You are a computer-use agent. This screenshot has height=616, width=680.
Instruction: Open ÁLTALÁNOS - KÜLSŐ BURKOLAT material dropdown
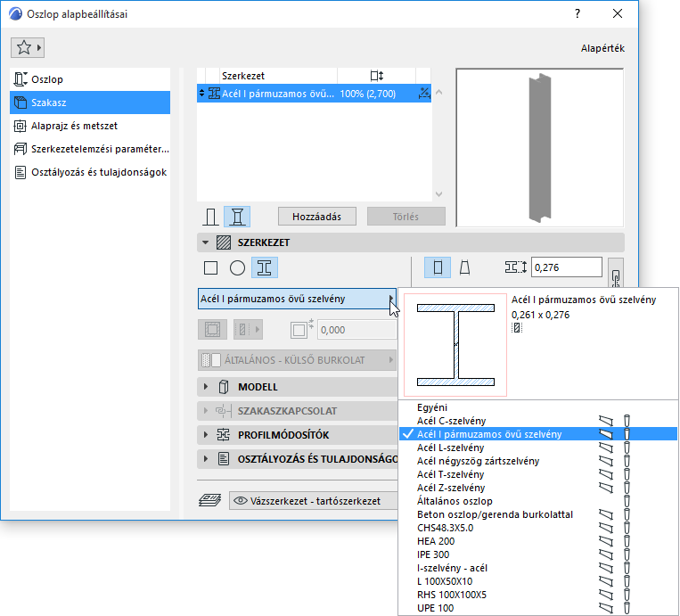point(297,360)
